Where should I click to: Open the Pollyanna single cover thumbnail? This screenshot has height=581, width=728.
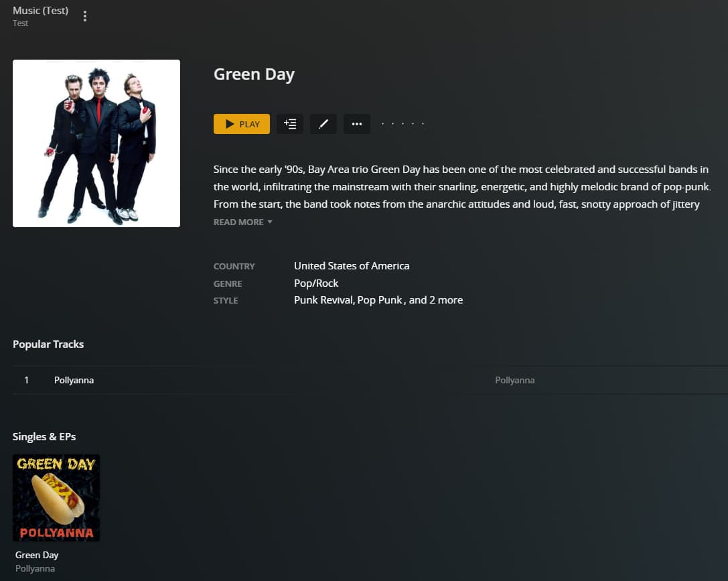pos(56,498)
